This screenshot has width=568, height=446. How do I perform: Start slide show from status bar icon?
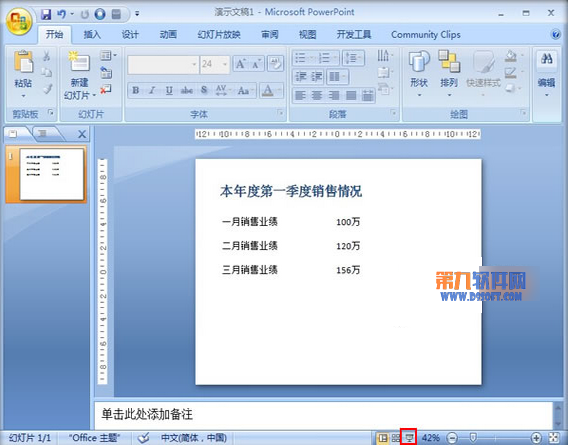pos(409,437)
